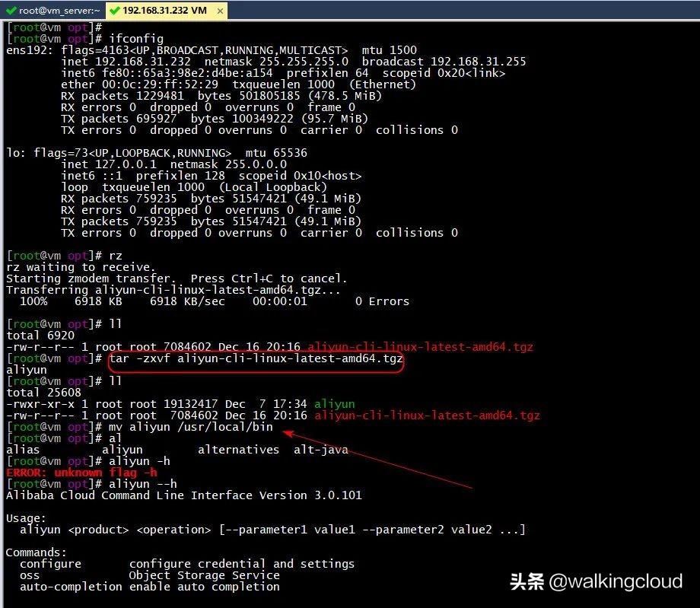Click the lo: flags=73 loopback line
Image resolution: width=700 pixels, height=608 pixels.
click(x=157, y=153)
